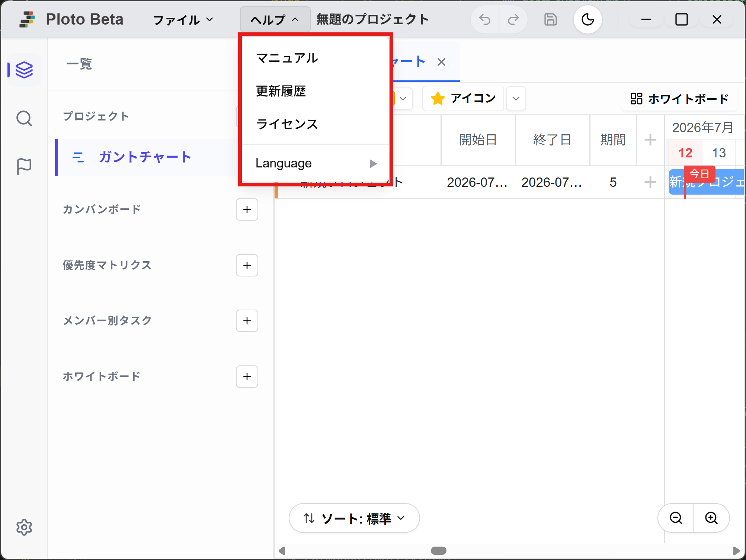
Task: Select ライセンス menu item
Action: click(x=316, y=124)
